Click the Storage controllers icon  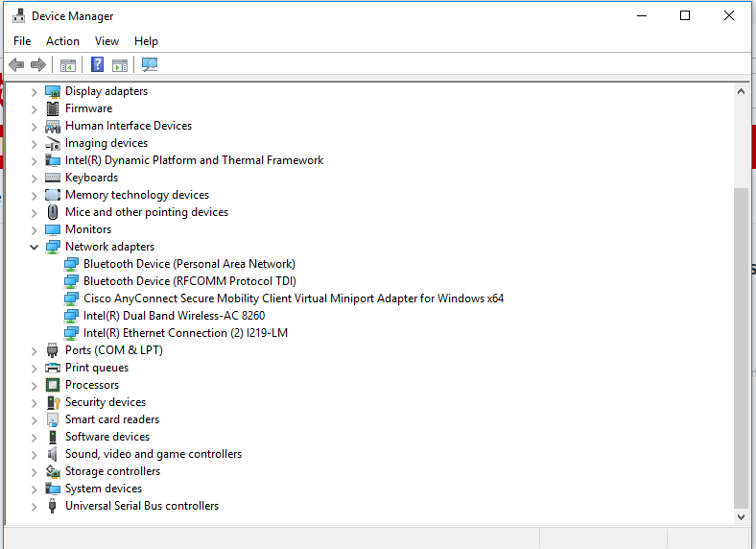pos(53,471)
